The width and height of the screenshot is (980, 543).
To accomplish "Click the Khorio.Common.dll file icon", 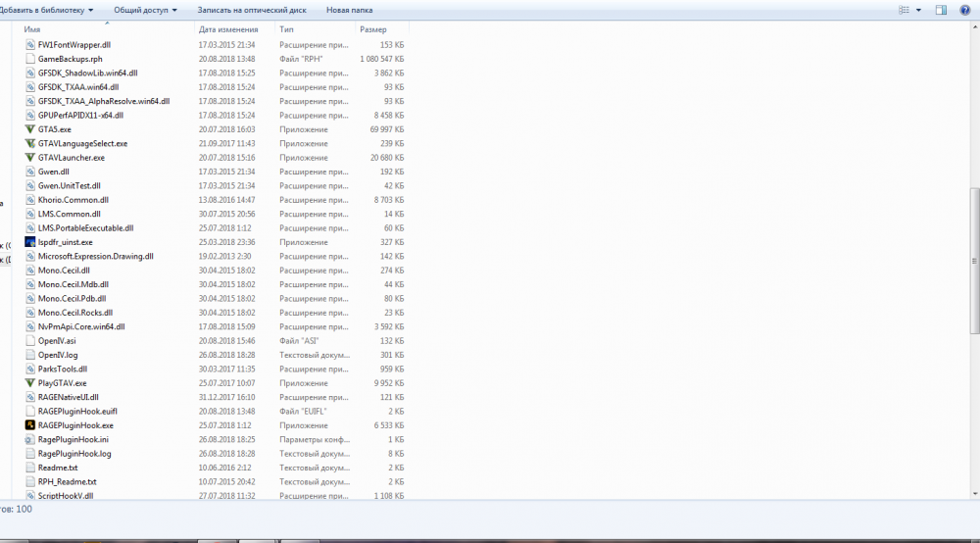I will click(x=30, y=200).
